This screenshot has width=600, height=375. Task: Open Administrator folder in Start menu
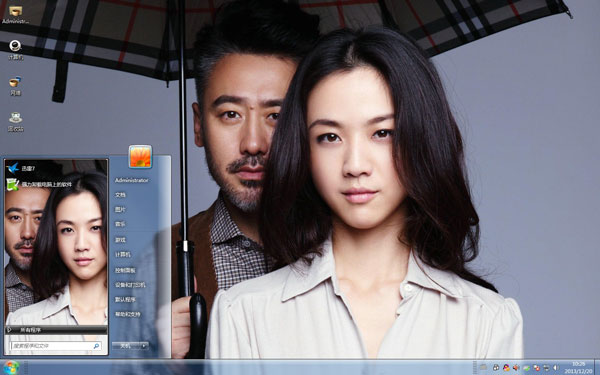pos(132,180)
